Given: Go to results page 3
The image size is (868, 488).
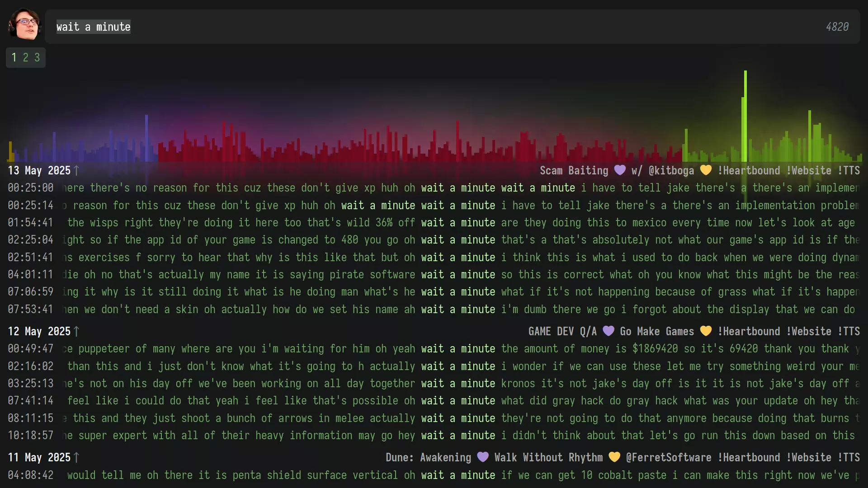Looking at the screenshot, I should tap(37, 57).
